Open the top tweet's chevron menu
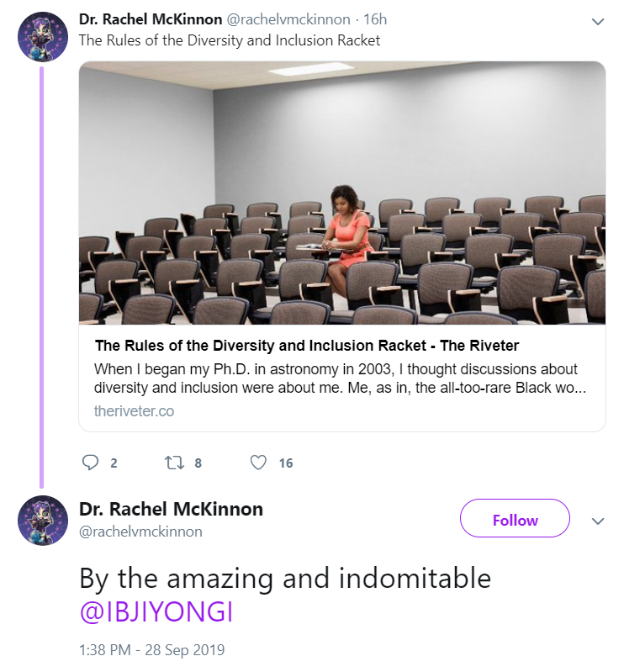 [597, 21]
